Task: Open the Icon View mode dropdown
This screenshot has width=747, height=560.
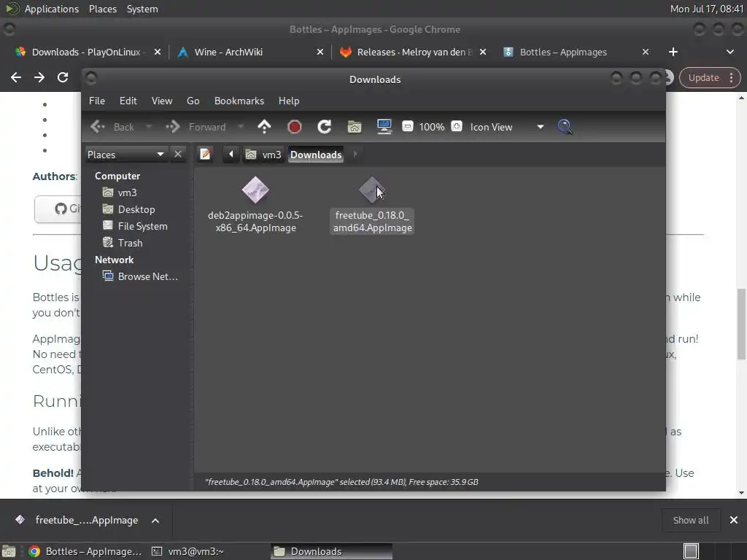Action: pyautogui.click(x=508, y=127)
